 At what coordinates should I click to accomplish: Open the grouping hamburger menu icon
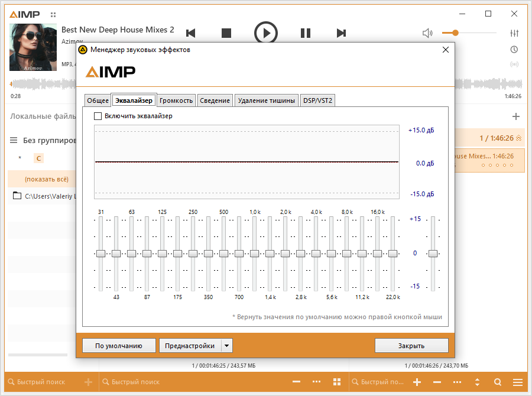coord(14,140)
